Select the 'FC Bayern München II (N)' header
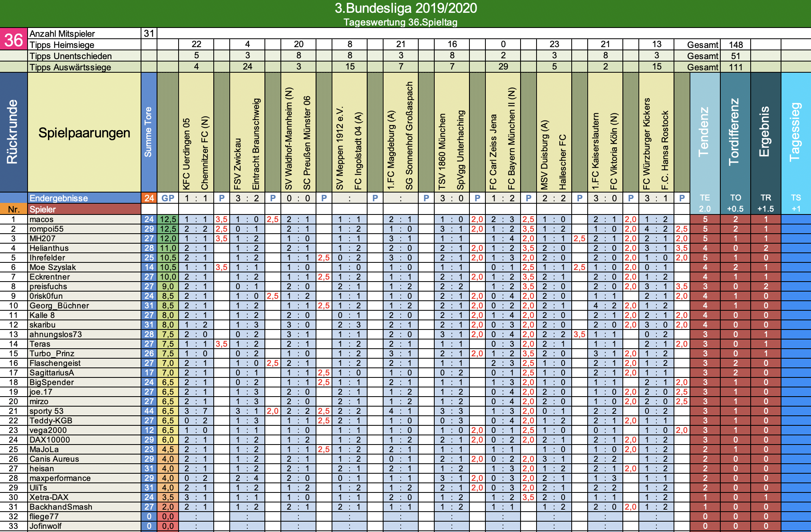Viewport: 811px width, 532px height. click(x=512, y=139)
